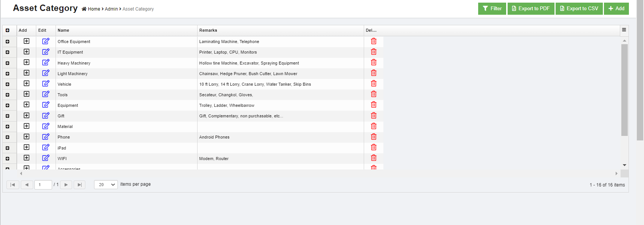644x225 pixels.
Task: Click add icon in Heavy Machinery row
Action: click(x=26, y=62)
